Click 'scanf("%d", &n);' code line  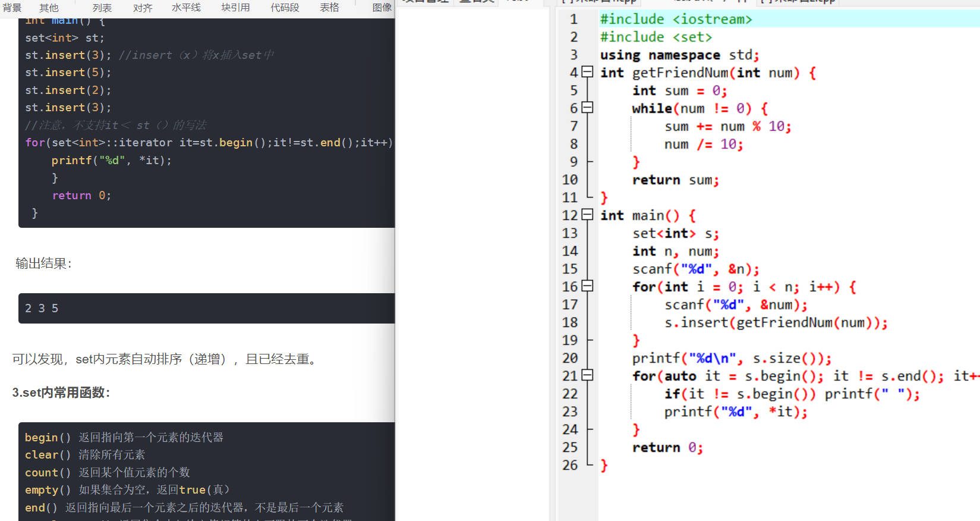pos(695,269)
